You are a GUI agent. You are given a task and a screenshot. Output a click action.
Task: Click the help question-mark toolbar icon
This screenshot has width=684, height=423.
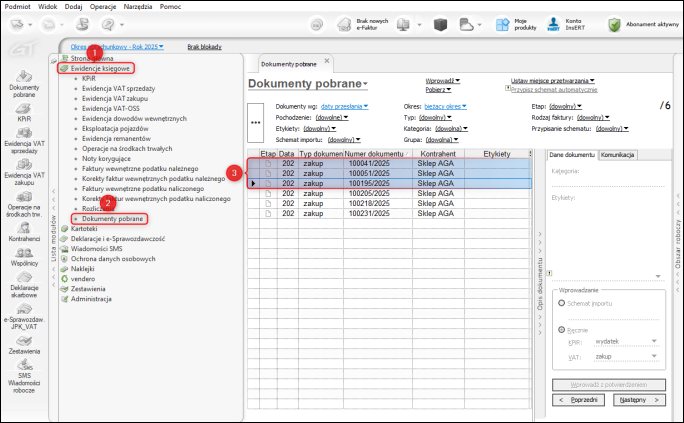pos(108,24)
